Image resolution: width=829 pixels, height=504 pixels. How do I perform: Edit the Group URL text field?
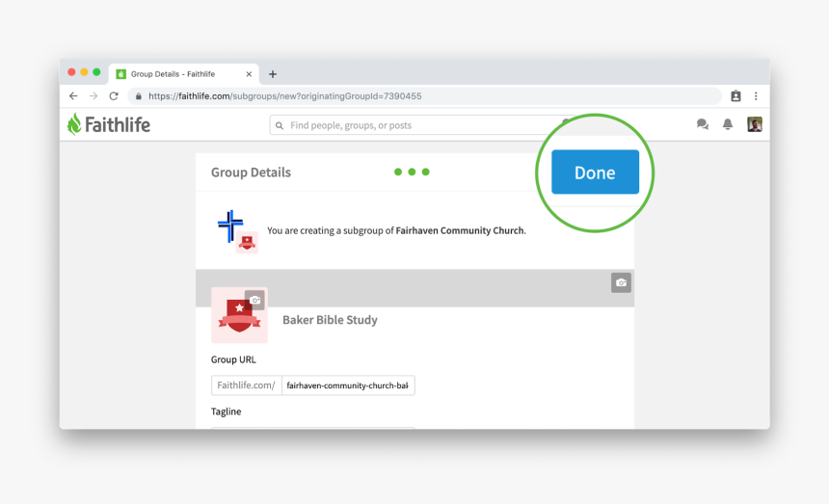[347, 385]
